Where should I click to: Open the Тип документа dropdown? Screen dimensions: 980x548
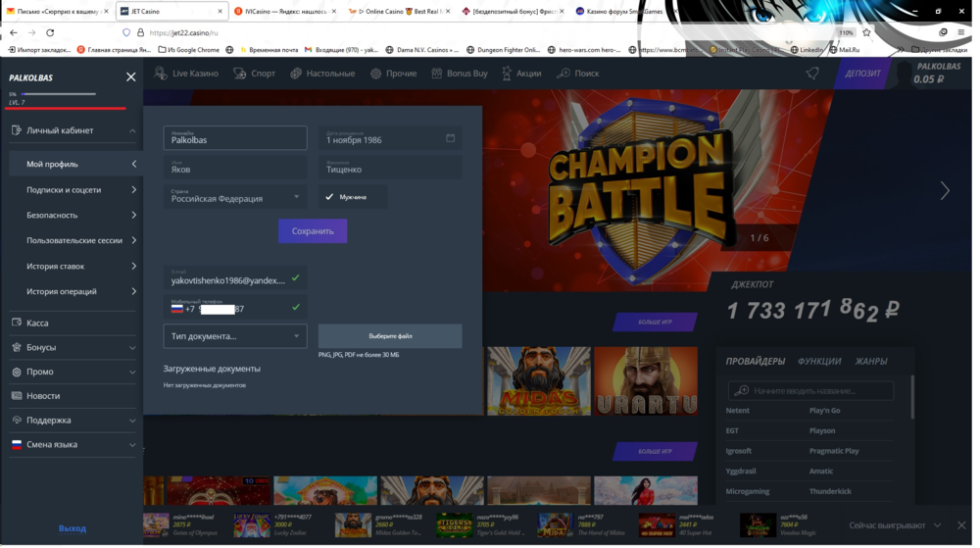235,336
